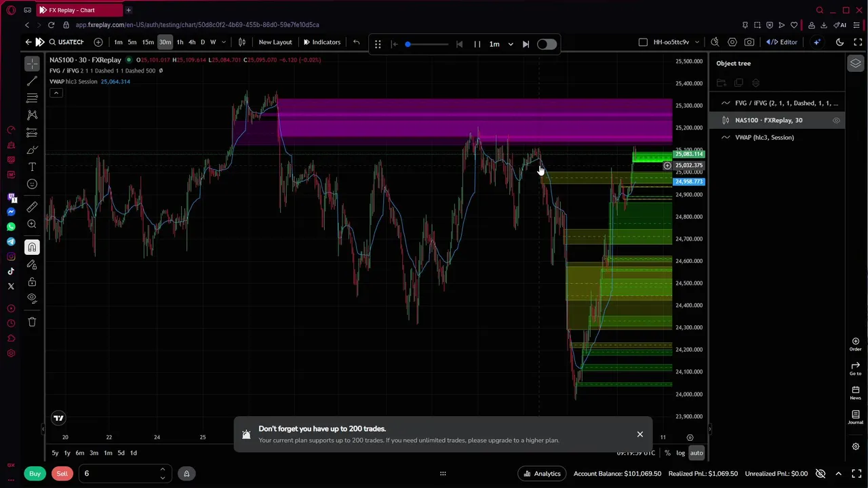Take a chart snapshot with camera

(x=749, y=42)
